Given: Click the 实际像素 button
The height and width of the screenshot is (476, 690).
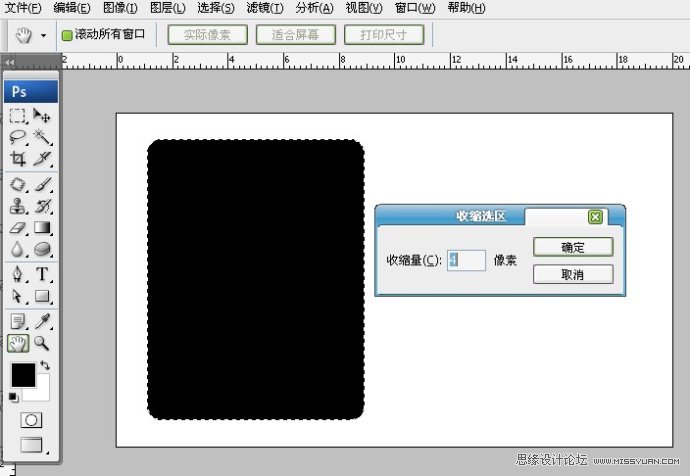Looking at the screenshot, I should (x=207, y=35).
